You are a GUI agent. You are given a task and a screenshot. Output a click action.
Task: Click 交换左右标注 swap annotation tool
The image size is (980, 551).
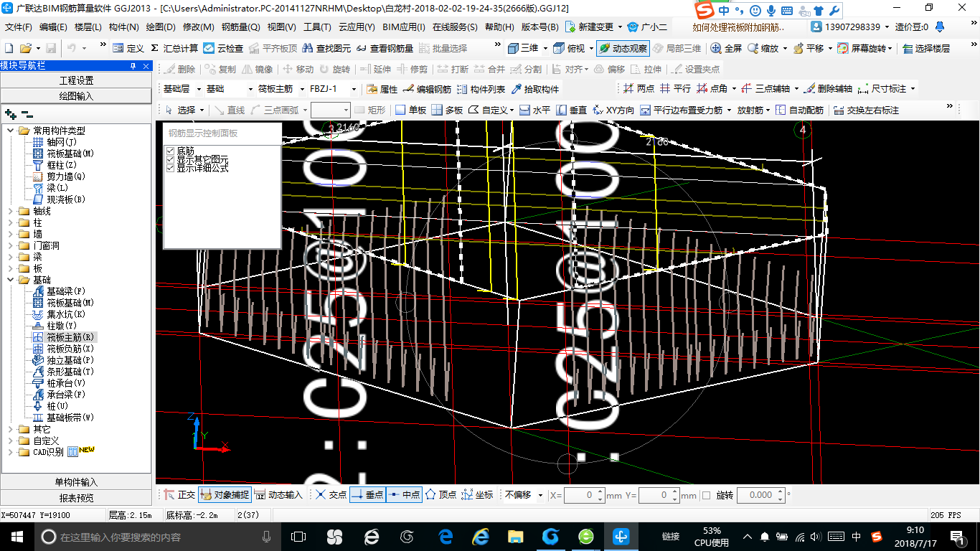click(x=866, y=110)
